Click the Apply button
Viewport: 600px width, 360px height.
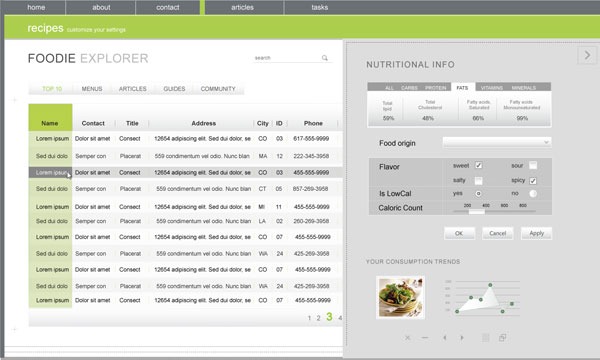536,233
